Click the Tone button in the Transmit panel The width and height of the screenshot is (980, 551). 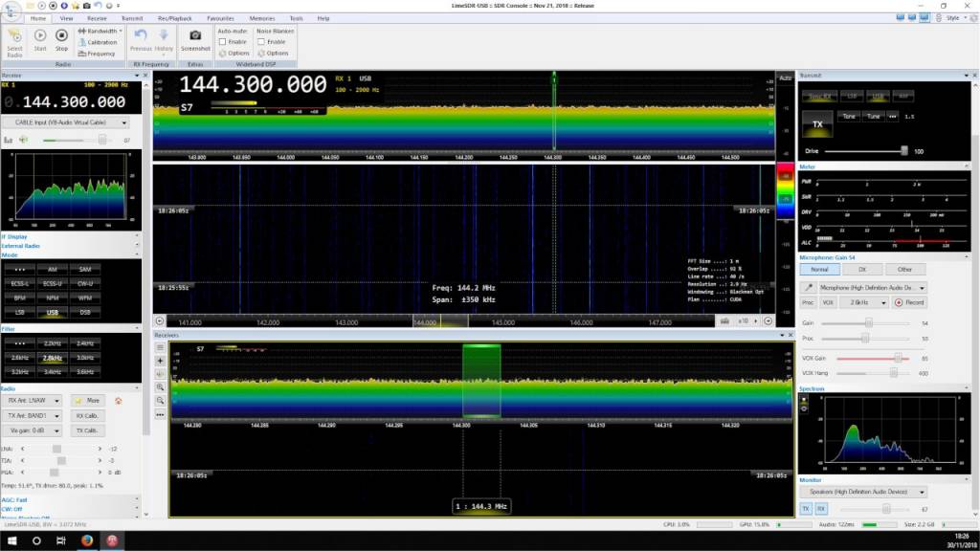pos(849,116)
